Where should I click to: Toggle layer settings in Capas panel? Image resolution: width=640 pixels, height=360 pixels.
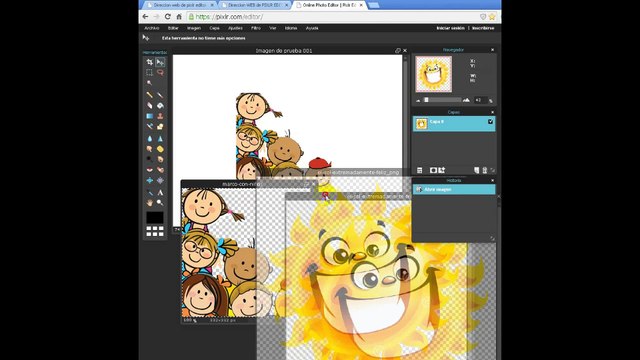pyautogui.click(x=420, y=170)
